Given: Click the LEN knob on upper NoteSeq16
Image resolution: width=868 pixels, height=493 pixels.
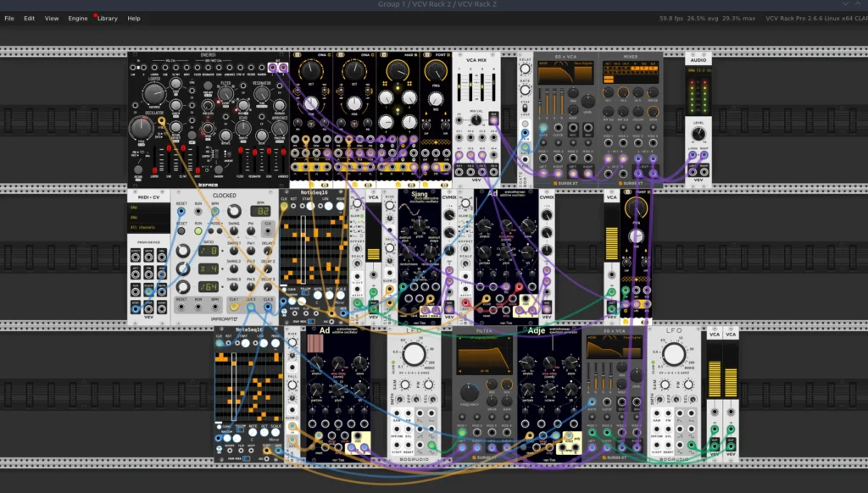Looking at the screenshot, I should 329,207.
